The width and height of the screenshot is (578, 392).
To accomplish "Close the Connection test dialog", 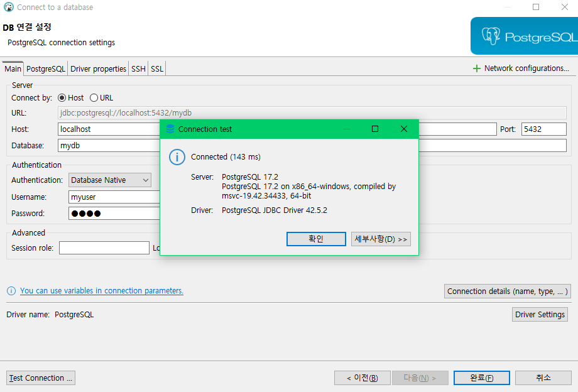I will tap(403, 129).
